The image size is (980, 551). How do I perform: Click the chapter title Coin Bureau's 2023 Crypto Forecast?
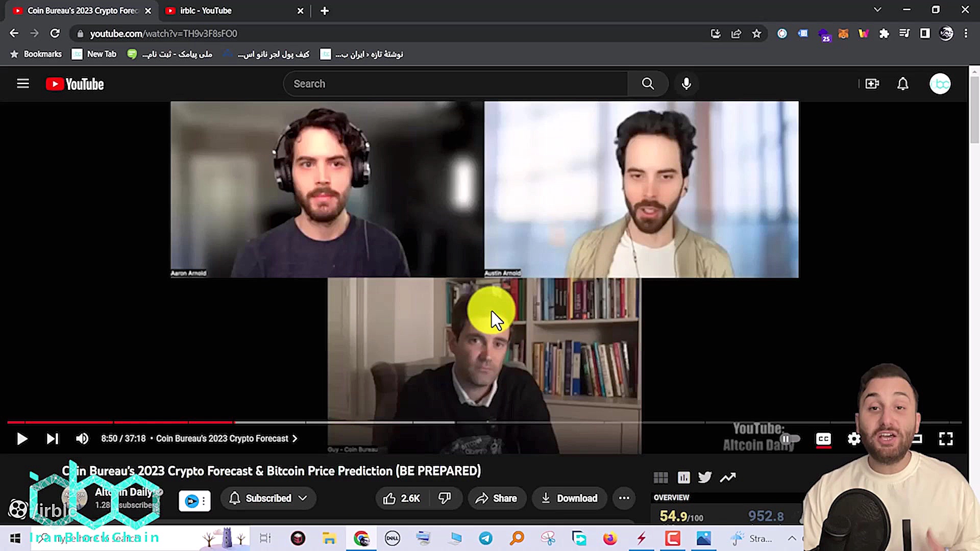[x=222, y=439]
